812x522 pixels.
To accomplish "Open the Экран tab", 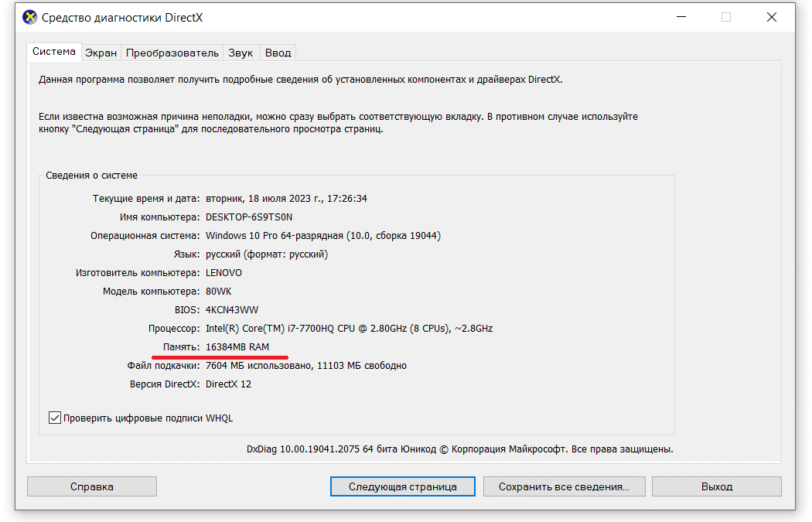I will [101, 53].
